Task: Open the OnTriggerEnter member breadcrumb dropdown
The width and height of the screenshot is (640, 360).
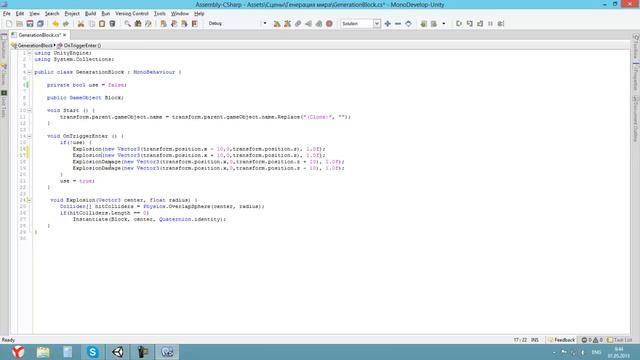Action: tap(80, 46)
